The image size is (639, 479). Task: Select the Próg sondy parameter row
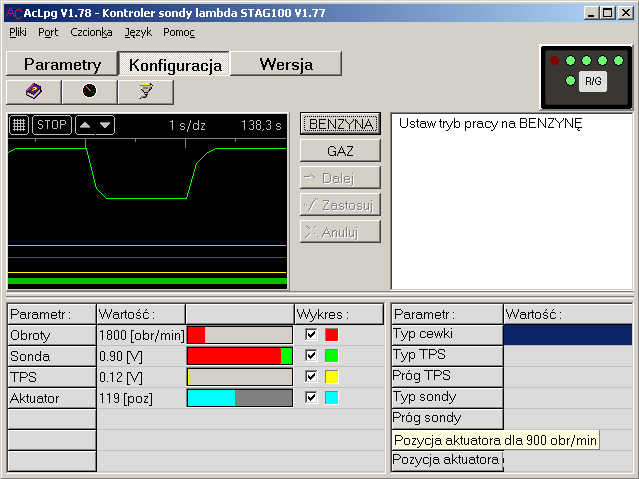tap(447, 418)
